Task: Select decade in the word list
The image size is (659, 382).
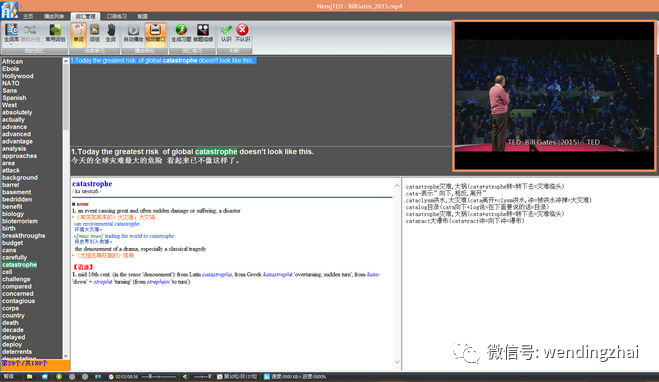Action: [x=13, y=330]
